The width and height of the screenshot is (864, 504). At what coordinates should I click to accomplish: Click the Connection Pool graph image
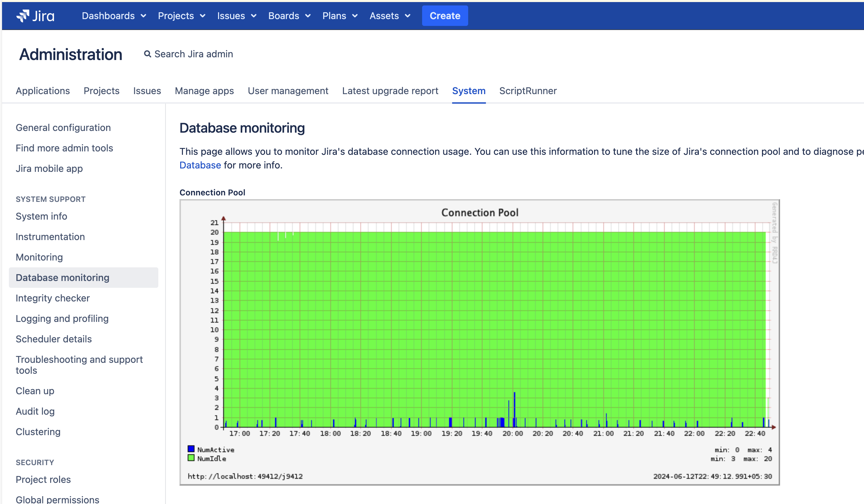(479, 342)
